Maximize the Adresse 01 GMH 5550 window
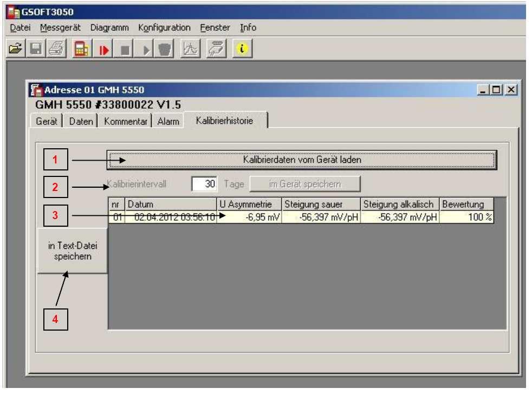 click(x=496, y=90)
